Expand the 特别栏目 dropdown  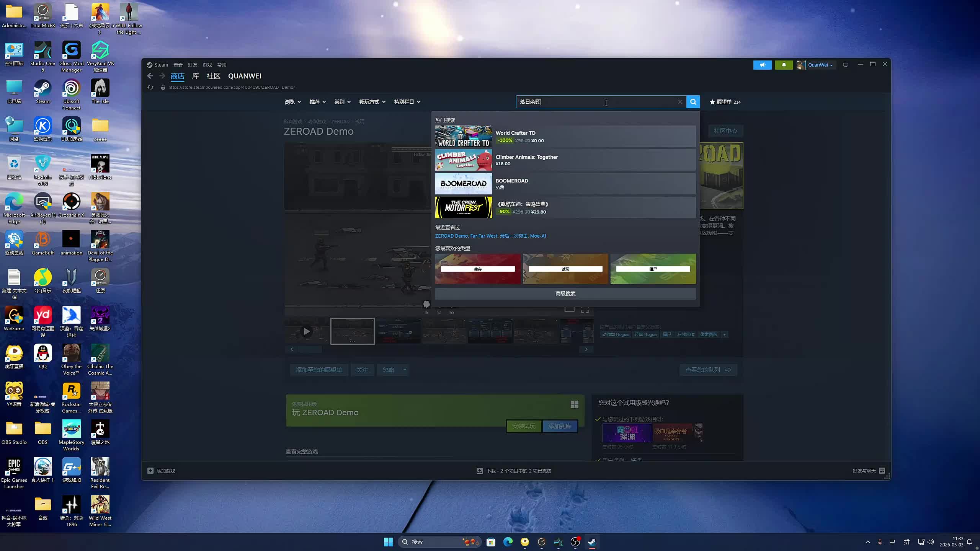(407, 102)
